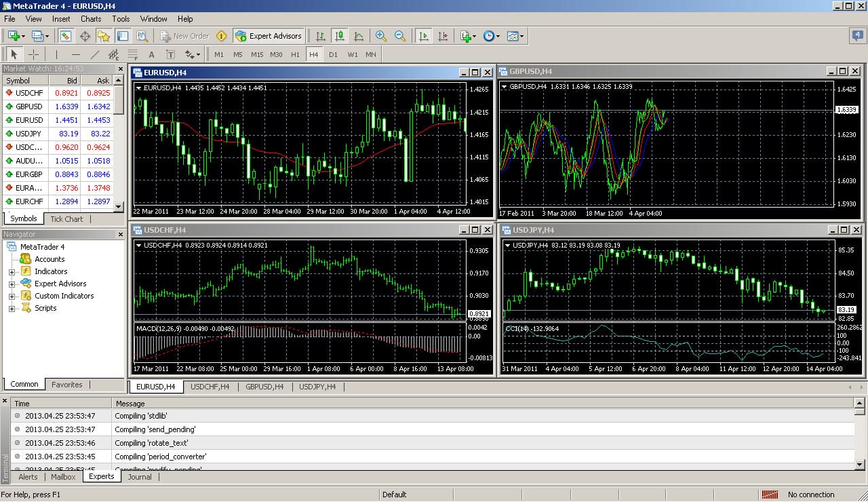
Task: Select the D1 timeframe button
Action: (333, 54)
